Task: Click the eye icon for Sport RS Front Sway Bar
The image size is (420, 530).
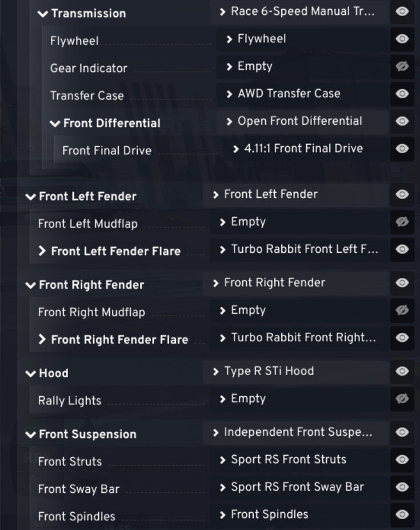Action: [x=402, y=488]
